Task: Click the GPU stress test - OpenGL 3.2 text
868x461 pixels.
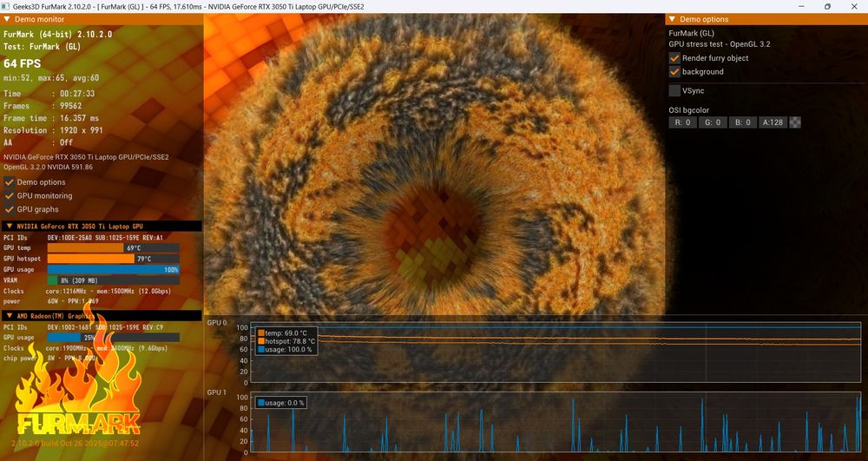Action: (x=719, y=44)
